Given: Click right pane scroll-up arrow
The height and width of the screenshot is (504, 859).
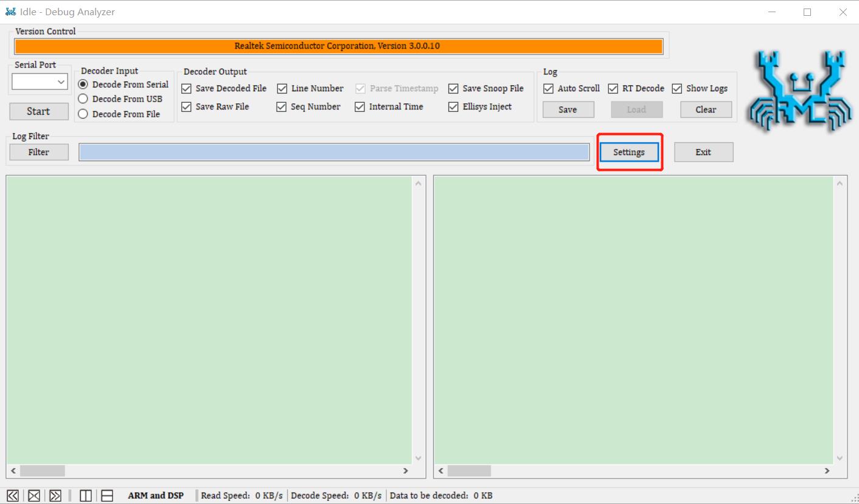Looking at the screenshot, I should (840, 183).
